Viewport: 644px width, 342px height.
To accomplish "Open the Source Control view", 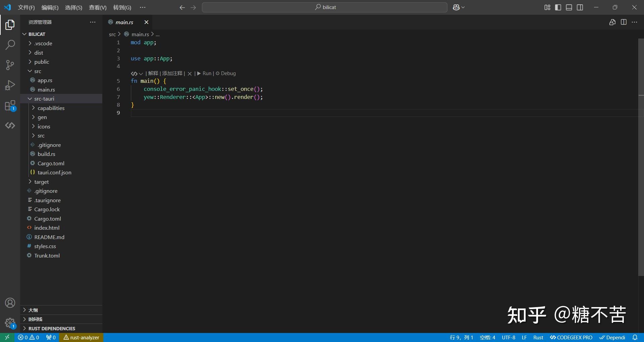I will [10, 65].
